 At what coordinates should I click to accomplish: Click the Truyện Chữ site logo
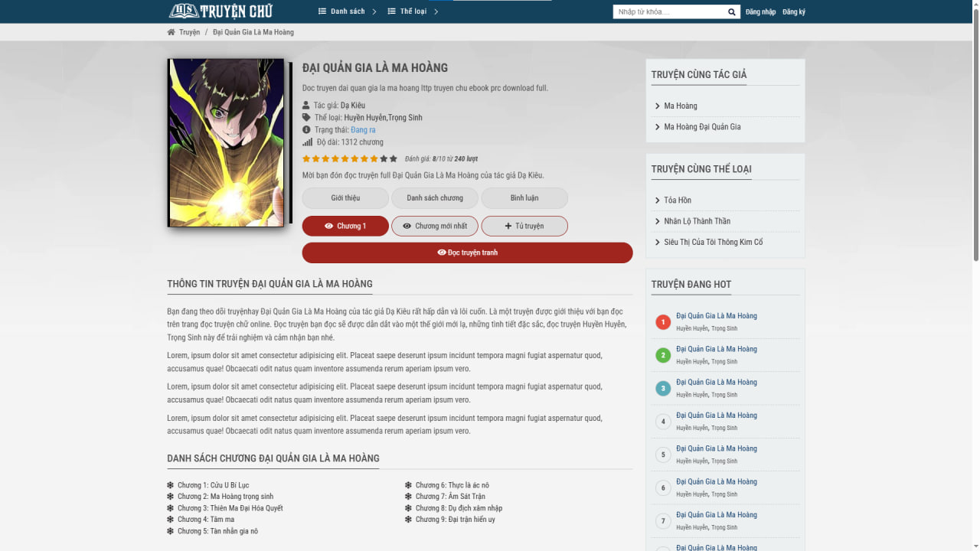(220, 11)
